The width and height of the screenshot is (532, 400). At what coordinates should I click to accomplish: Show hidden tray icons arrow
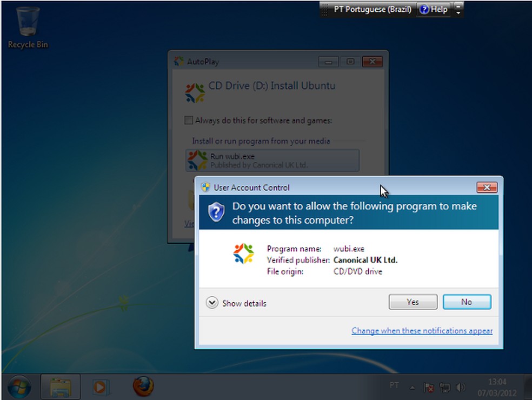(x=412, y=388)
